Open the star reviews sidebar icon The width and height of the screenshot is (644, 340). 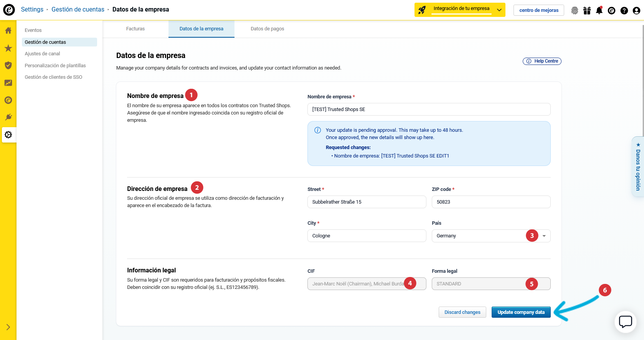pyautogui.click(x=8, y=48)
